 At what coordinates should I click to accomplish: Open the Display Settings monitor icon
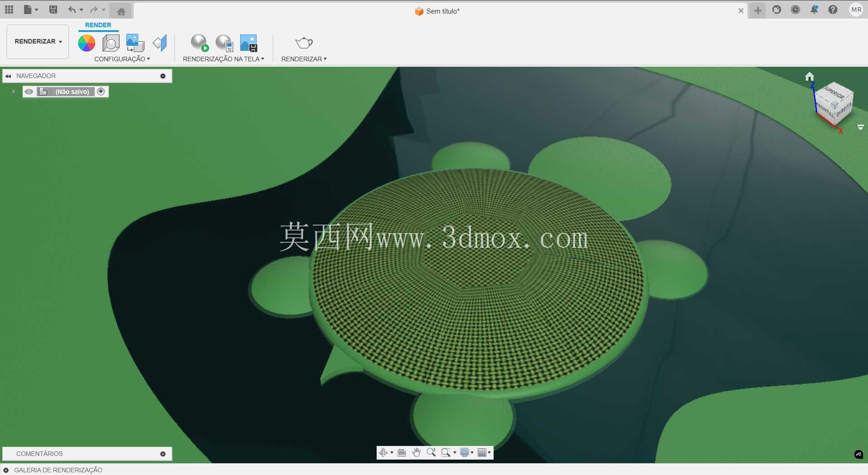coord(465,452)
